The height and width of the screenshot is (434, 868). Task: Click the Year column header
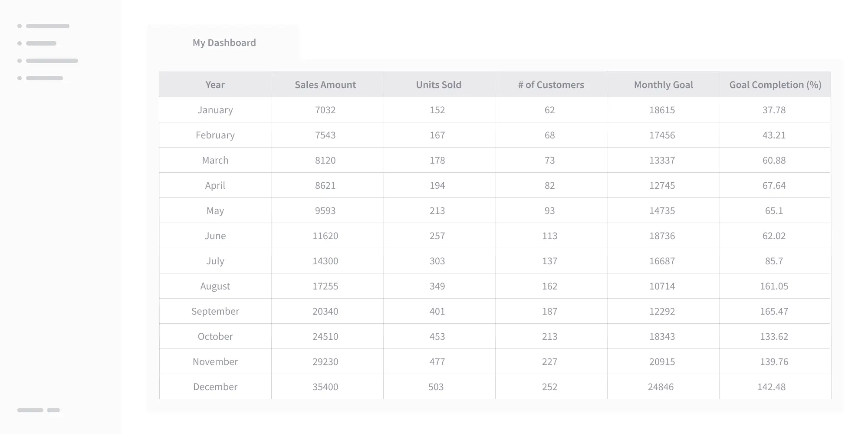point(215,85)
